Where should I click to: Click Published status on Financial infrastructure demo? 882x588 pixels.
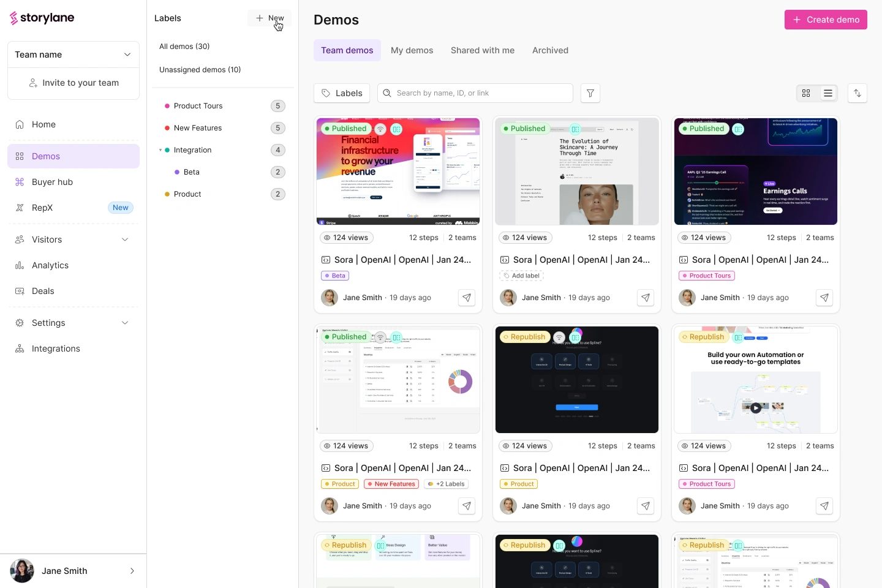345,129
